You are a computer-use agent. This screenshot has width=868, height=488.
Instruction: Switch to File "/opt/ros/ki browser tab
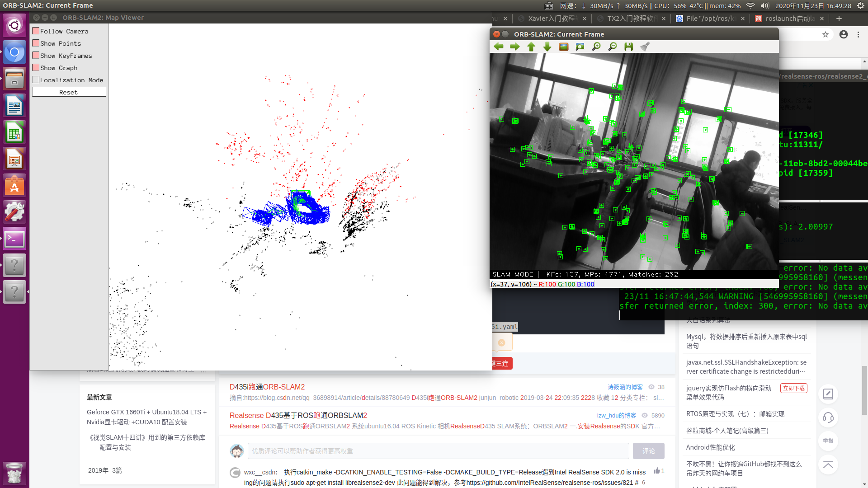pyautogui.click(x=711, y=19)
